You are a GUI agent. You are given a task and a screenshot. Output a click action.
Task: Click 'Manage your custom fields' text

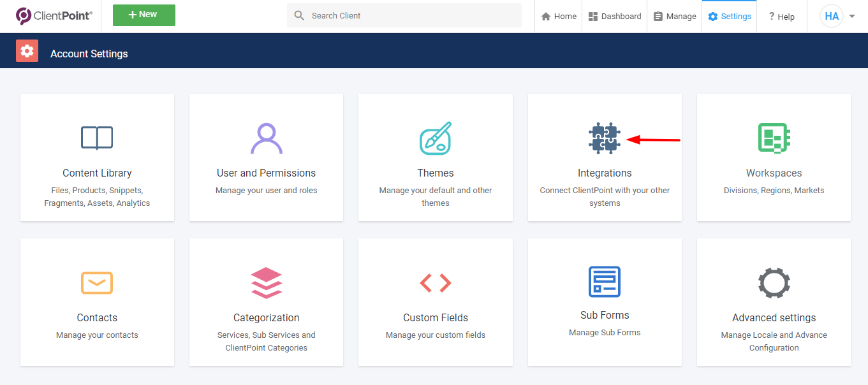436,335
